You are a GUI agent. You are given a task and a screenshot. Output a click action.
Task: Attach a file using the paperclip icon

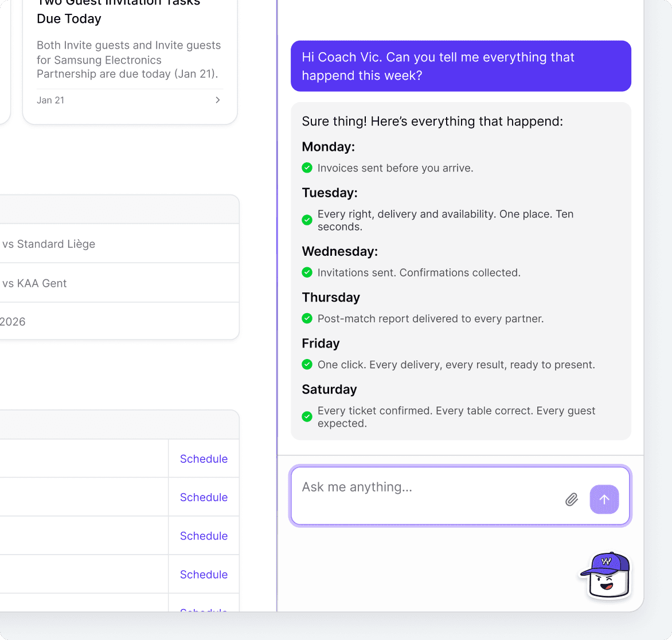(571, 499)
